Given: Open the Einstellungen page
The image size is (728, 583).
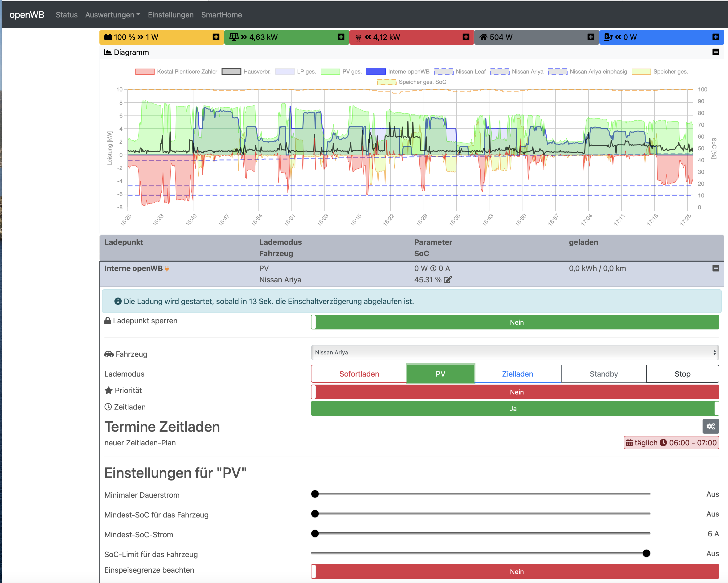Looking at the screenshot, I should point(171,15).
